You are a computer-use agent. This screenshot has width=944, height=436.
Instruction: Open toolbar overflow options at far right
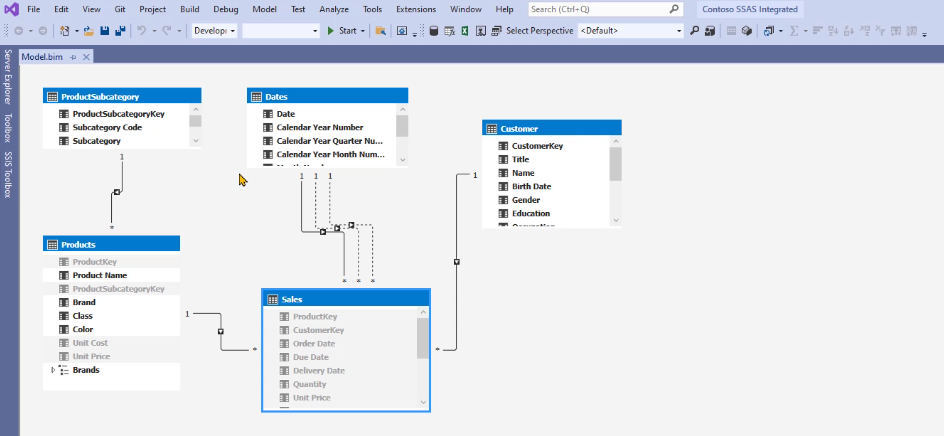(924, 34)
